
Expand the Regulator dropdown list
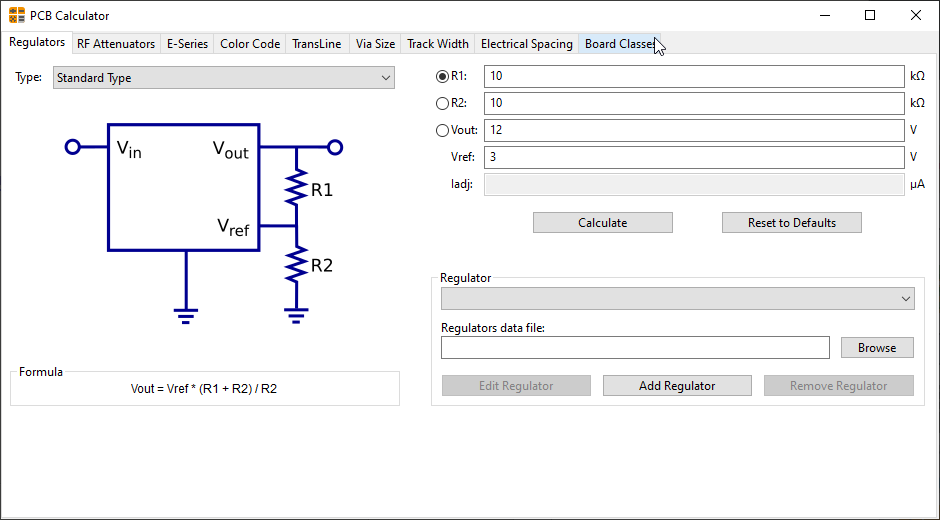(x=677, y=299)
